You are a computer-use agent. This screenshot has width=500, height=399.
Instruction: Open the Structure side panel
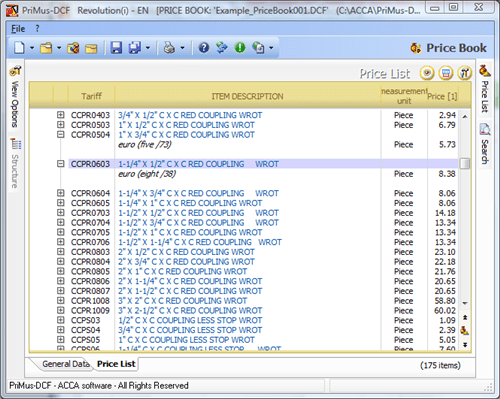point(15,163)
